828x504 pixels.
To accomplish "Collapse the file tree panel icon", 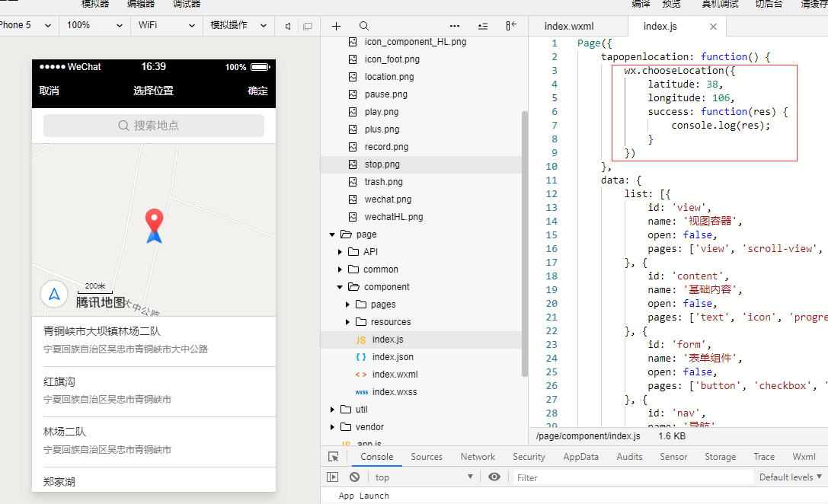I will coord(510,25).
